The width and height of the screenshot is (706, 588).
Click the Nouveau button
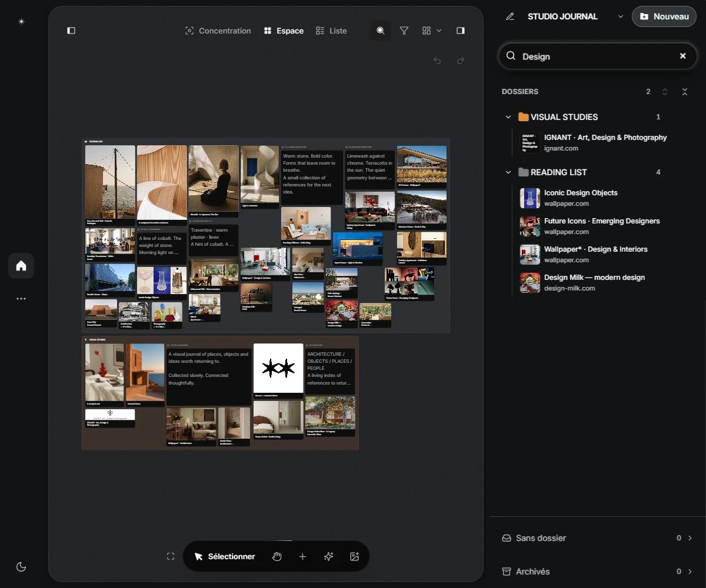[x=664, y=16]
